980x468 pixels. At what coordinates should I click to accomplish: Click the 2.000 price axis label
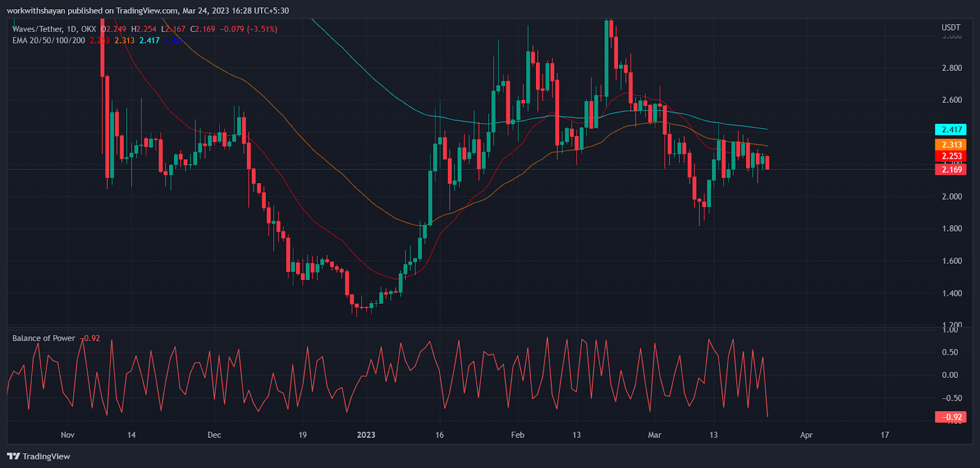tap(952, 197)
